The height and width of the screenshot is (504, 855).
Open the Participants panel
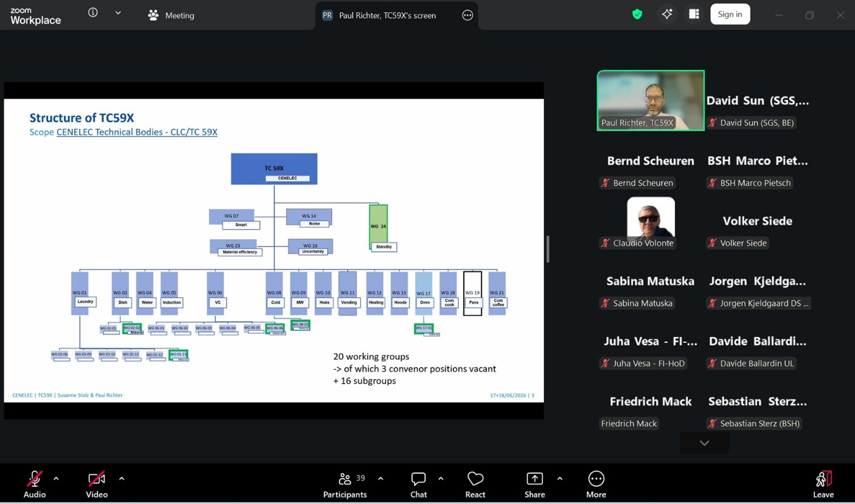pos(345,484)
